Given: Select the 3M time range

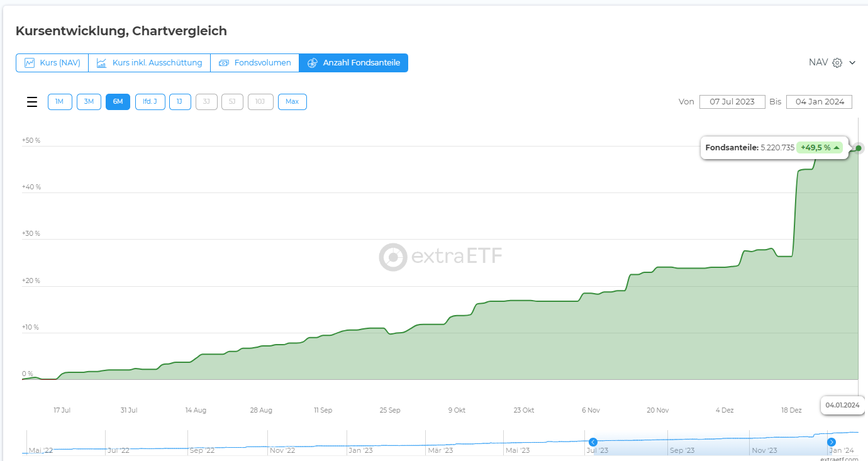Looking at the screenshot, I should point(89,102).
